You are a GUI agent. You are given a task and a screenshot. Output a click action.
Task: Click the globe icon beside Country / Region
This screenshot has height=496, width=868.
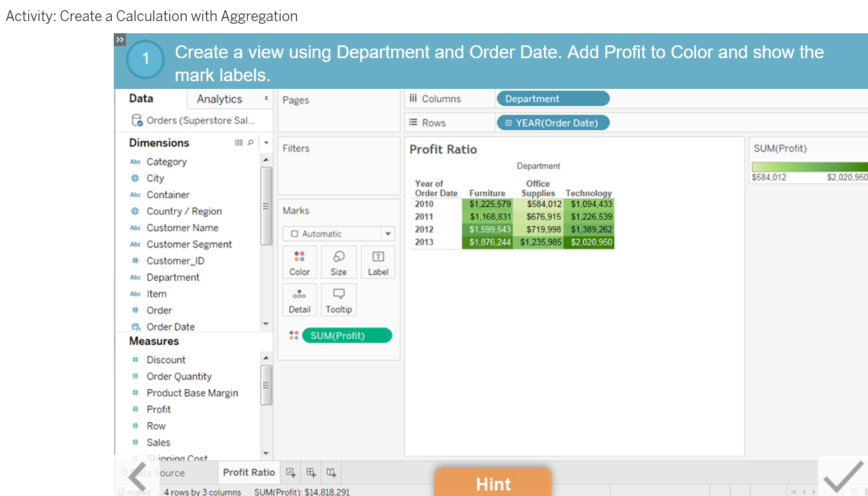135,211
